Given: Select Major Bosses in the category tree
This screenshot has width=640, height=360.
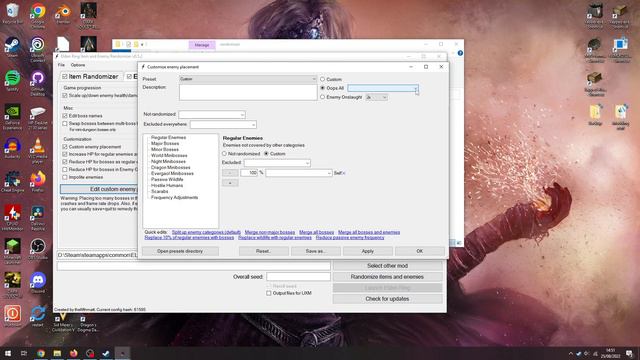Looking at the screenshot, I should (165, 143).
